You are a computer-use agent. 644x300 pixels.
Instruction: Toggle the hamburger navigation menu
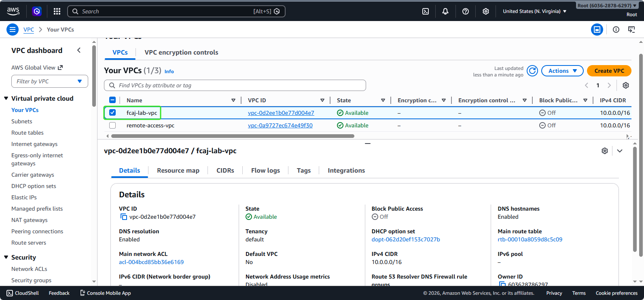point(13,30)
